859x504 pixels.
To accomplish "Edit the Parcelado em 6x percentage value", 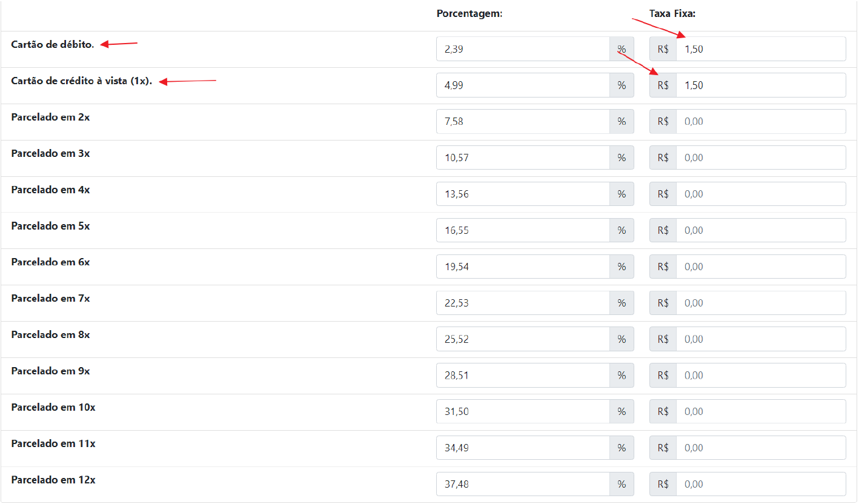I will pyautogui.click(x=522, y=267).
